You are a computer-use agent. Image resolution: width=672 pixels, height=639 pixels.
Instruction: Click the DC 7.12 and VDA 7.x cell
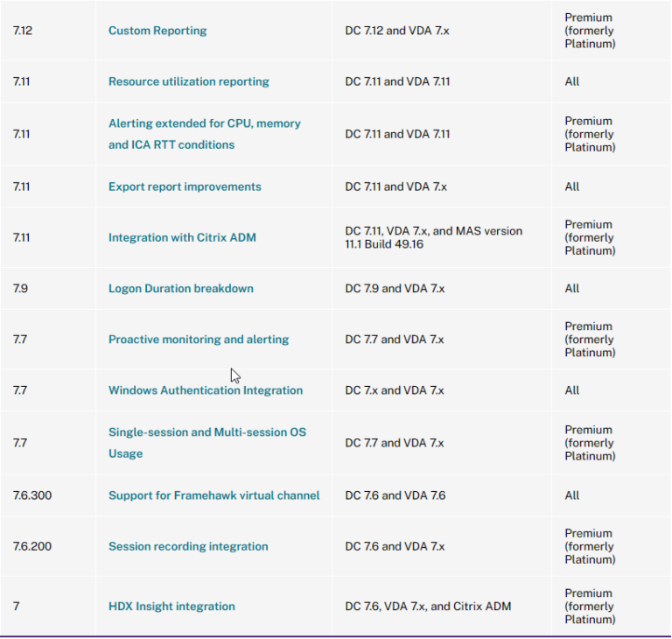407,31
